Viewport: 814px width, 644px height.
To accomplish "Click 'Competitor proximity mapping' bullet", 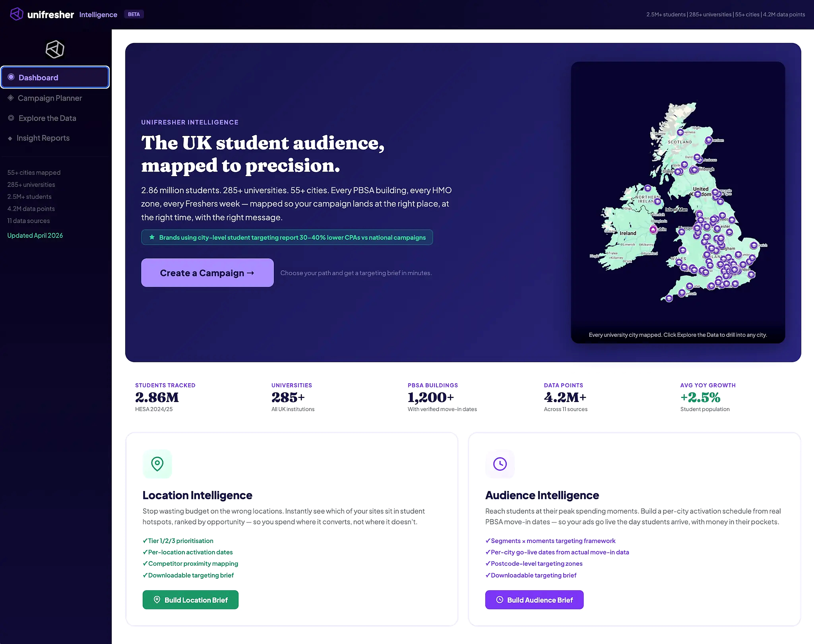I will click(x=190, y=563).
